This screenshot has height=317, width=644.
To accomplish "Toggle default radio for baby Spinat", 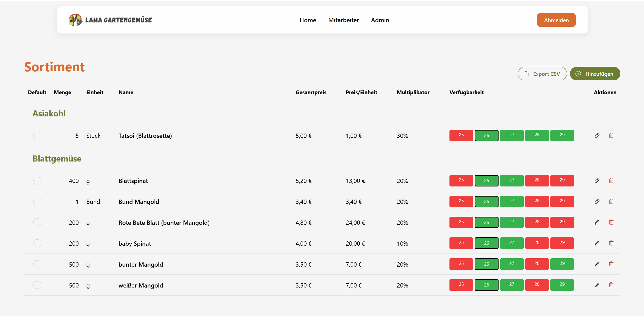I will 37,243.
